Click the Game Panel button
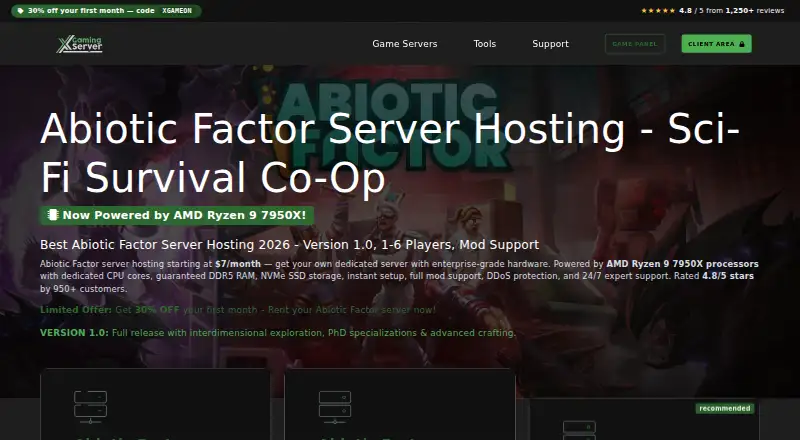The width and height of the screenshot is (800, 440). (635, 44)
